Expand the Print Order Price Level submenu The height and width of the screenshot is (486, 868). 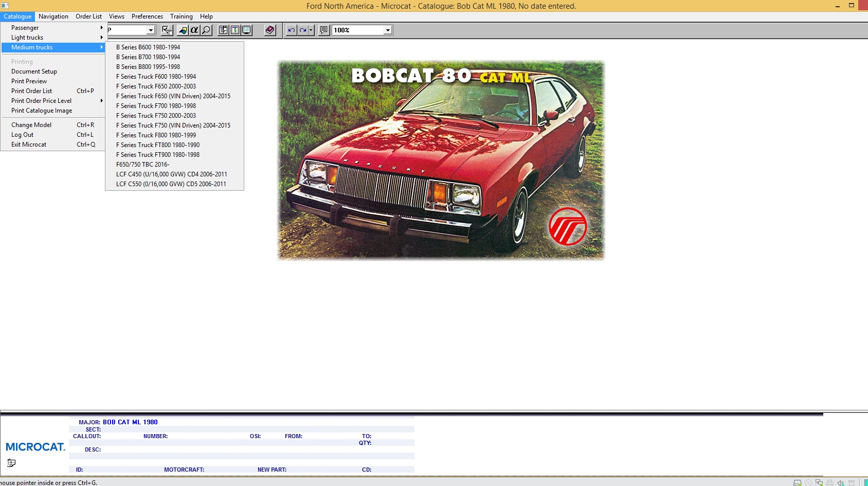(x=53, y=101)
